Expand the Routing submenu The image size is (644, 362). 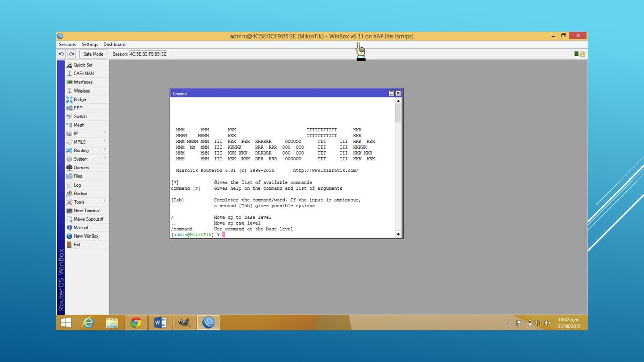pos(105,150)
